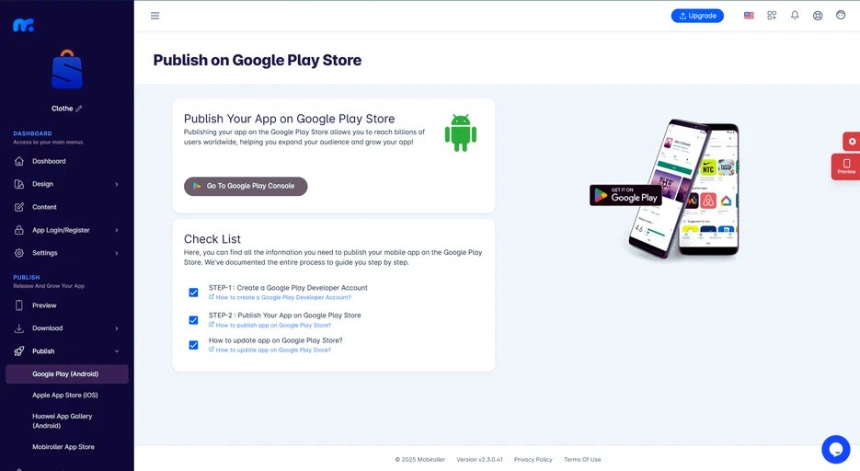Toggle STEP-2 Publish Your App checkbox
Viewport: 860px width, 471px height.
pyautogui.click(x=194, y=320)
